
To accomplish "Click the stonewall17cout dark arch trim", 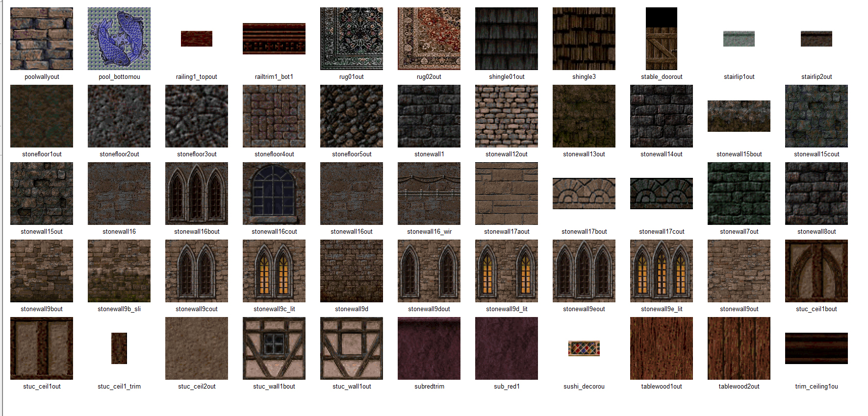I will [662, 194].
